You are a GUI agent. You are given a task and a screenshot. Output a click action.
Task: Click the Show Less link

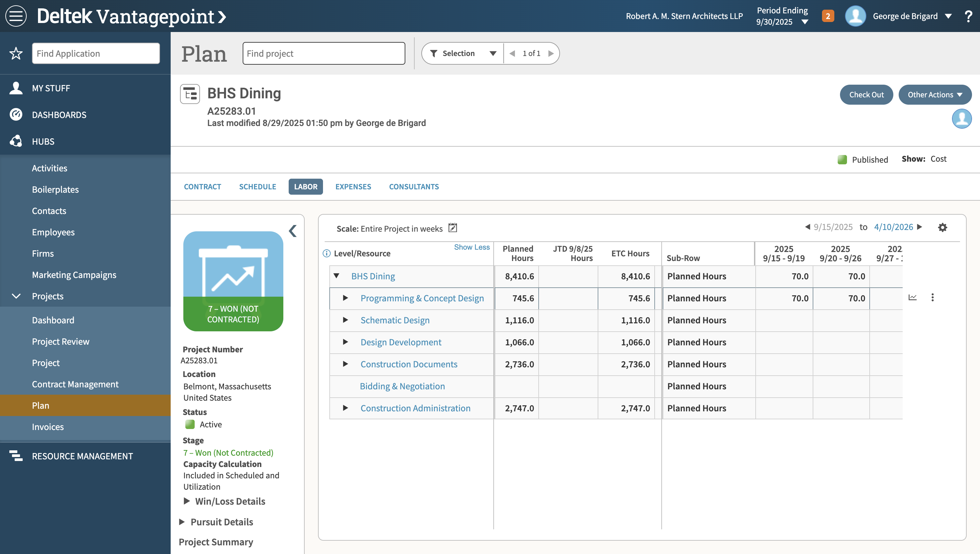(471, 247)
